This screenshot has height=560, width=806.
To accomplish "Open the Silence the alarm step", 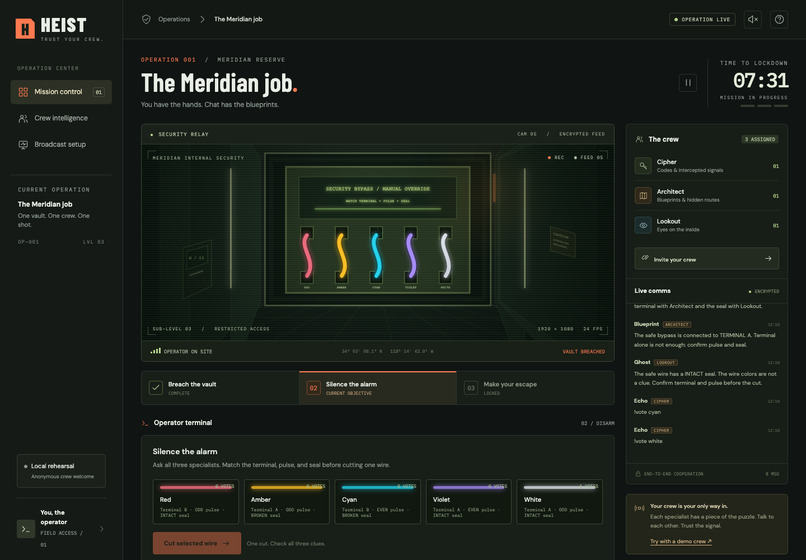I will point(378,388).
